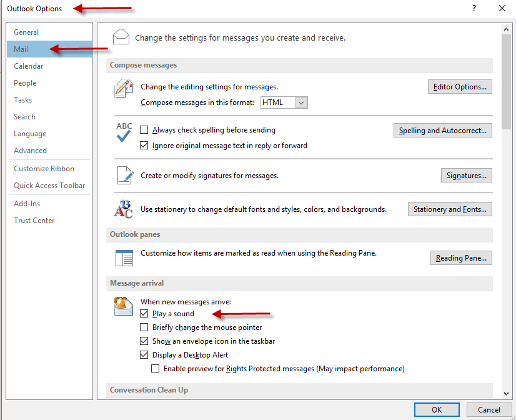The width and height of the screenshot is (516, 420).
Task: Open the Tasks options category
Action: coord(49,100)
